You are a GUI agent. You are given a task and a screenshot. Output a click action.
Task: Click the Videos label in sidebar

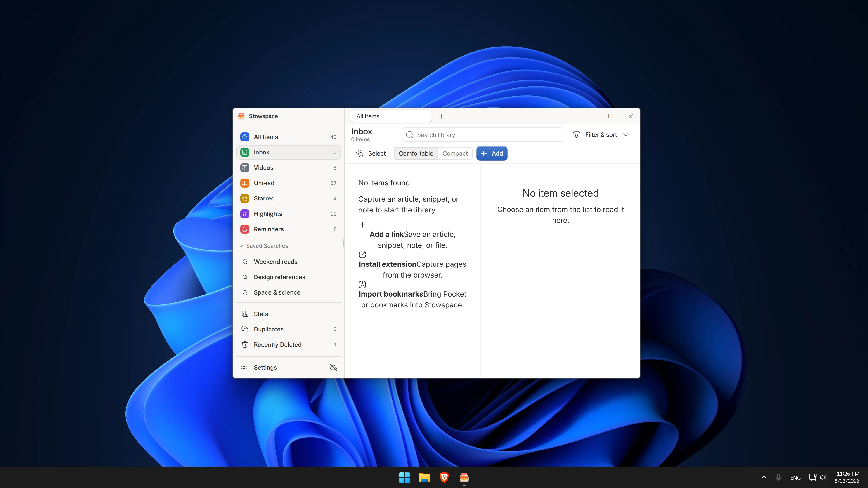click(x=263, y=168)
